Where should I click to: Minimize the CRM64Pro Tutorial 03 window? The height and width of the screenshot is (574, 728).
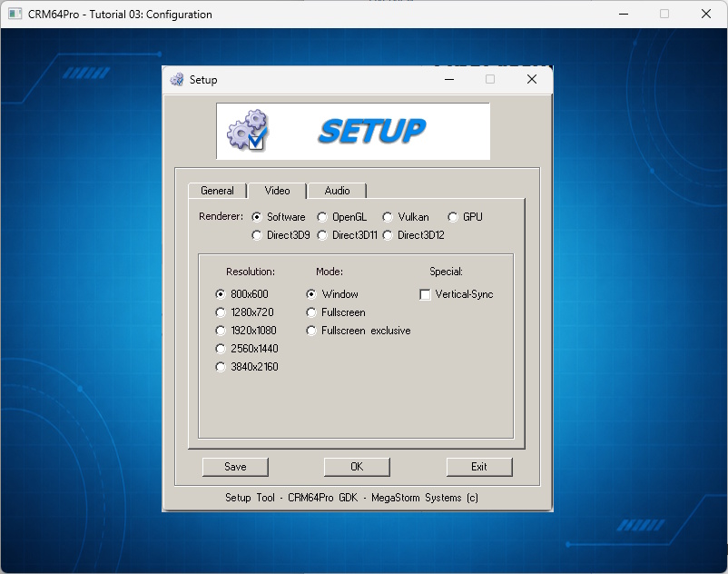point(624,14)
